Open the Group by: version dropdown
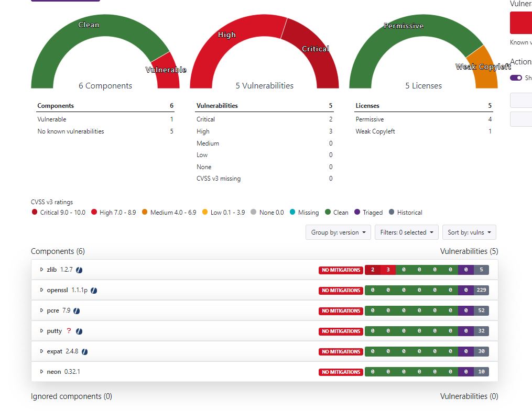The image size is (532, 411). pos(338,232)
